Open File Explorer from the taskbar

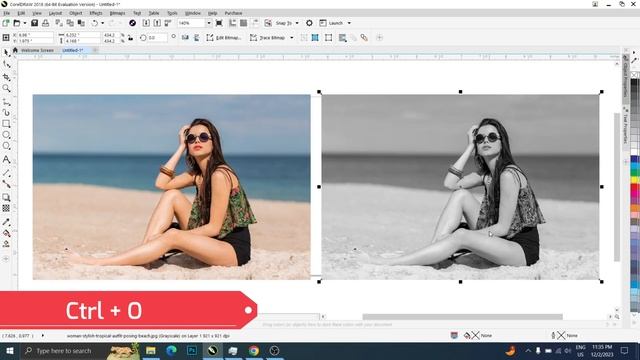click(151, 351)
